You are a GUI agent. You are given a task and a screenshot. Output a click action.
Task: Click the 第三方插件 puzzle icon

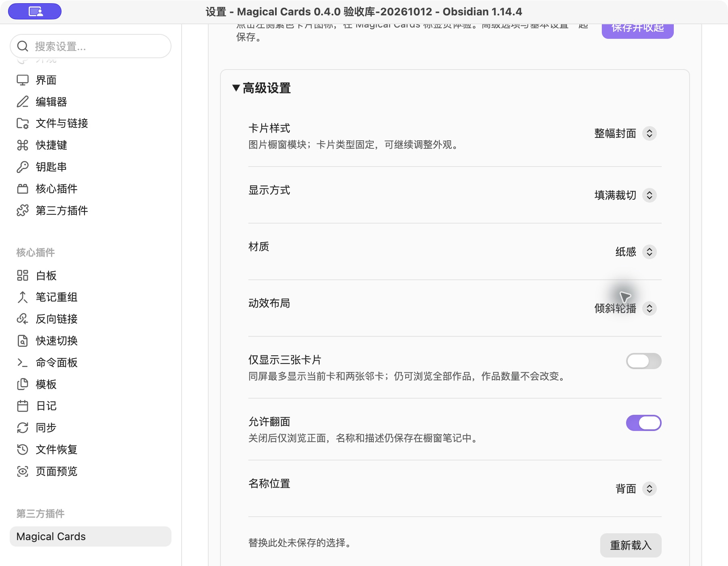coord(23,210)
